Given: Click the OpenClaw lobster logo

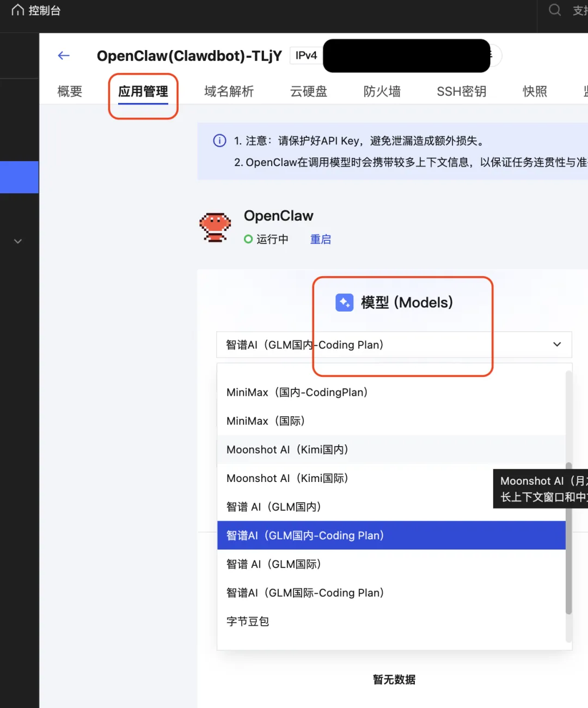Looking at the screenshot, I should (x=215, y=227).
